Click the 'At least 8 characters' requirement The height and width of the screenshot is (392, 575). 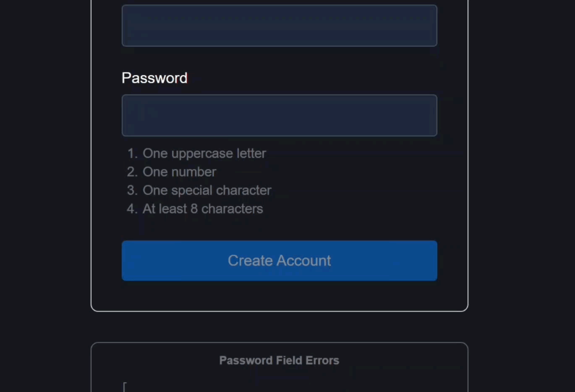pyautogui.click(x=203, y=209)
